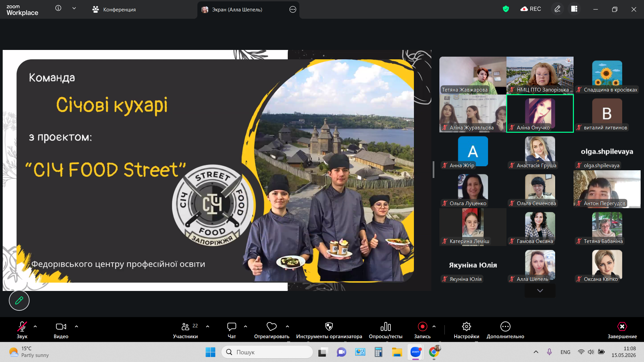Expand dropdown arrow beside meeting info

click(74, 8)
